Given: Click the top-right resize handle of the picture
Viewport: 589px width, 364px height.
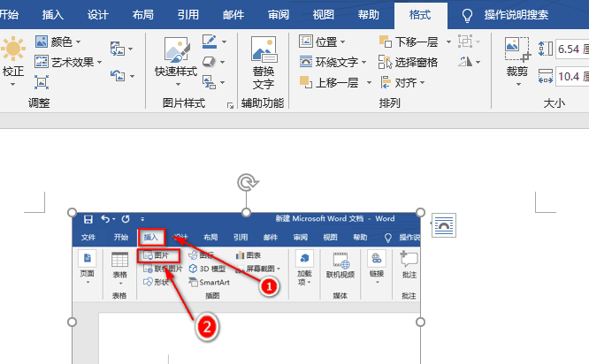Looking at the screenshot, I should coord(420,212).
